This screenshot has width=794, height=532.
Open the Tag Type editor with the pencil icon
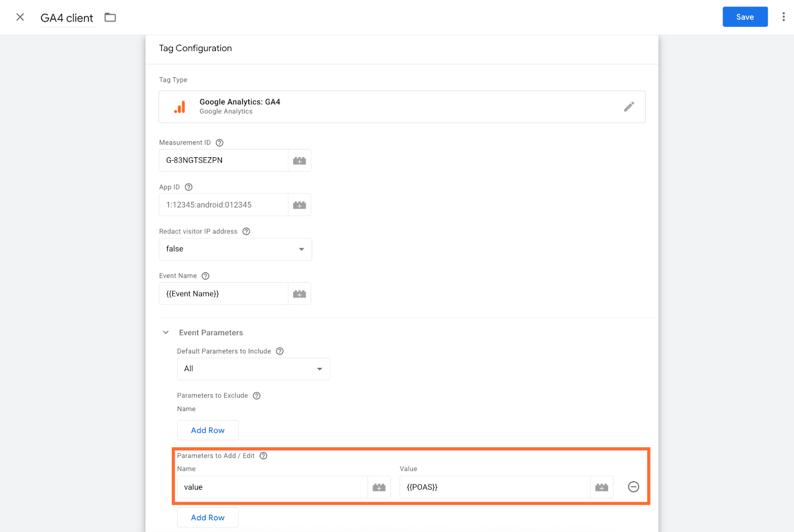coord(629,106)
